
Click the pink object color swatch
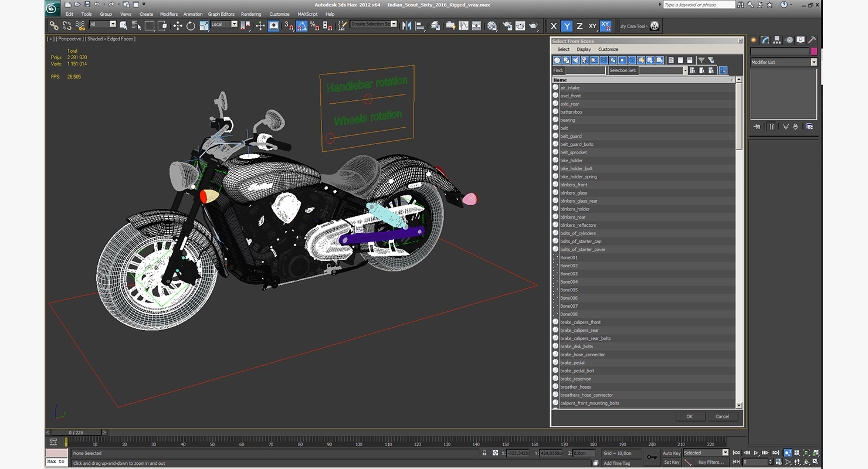coord(814,52)
